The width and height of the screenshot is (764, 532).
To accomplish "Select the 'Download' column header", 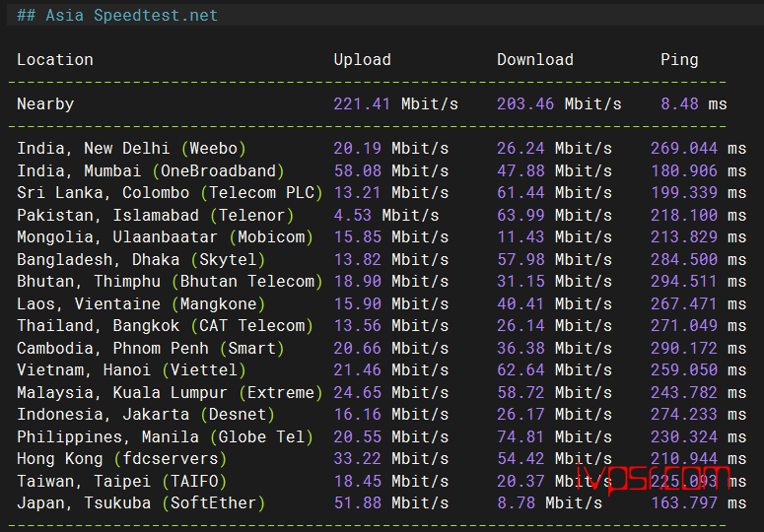I will click(x=535, y=60).
